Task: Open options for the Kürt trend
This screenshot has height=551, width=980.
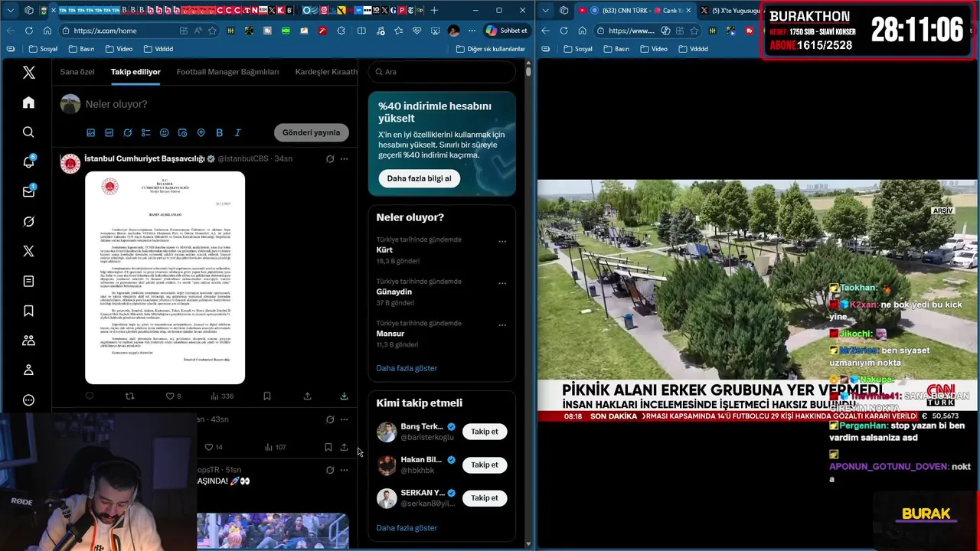Action: point(502,241)
